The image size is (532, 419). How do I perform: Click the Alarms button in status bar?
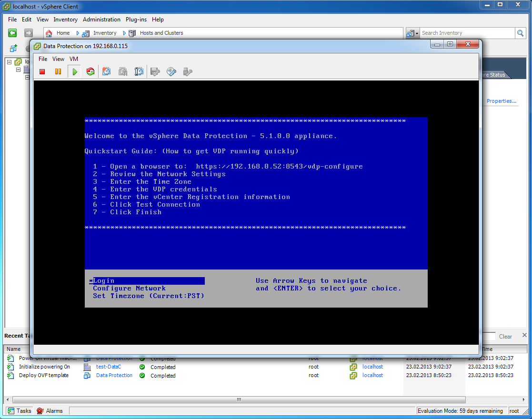pyautogui.click(x=50, y=411)
